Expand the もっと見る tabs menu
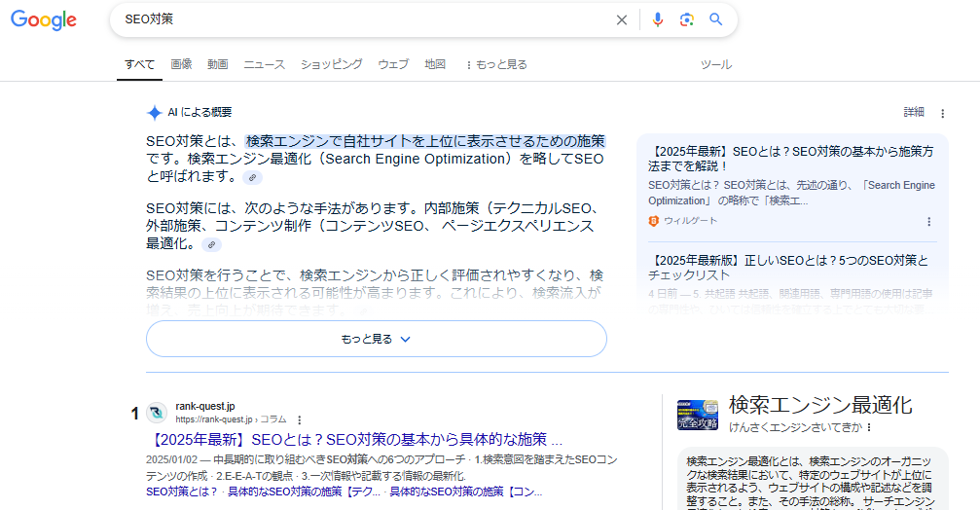 [x=496, y=64]
